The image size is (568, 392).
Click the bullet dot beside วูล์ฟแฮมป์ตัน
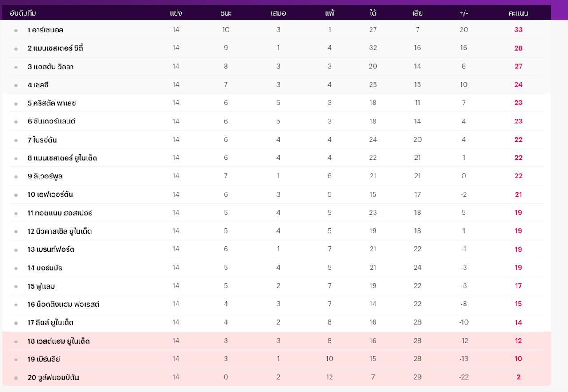pyautogui.click(x=16, y=378)
